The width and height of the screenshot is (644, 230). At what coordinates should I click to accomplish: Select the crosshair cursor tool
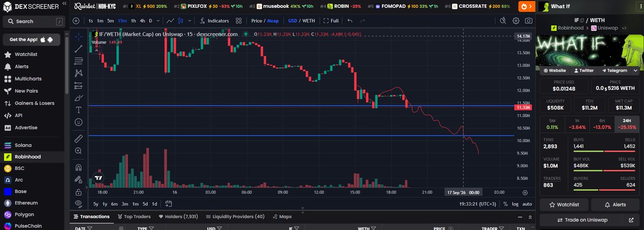coord(79,37)
